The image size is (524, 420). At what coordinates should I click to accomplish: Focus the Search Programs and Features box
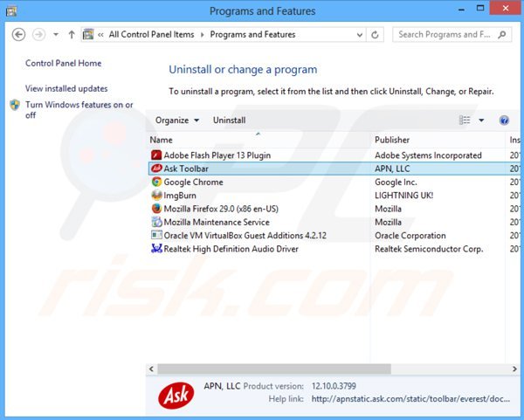coord(452,34)
